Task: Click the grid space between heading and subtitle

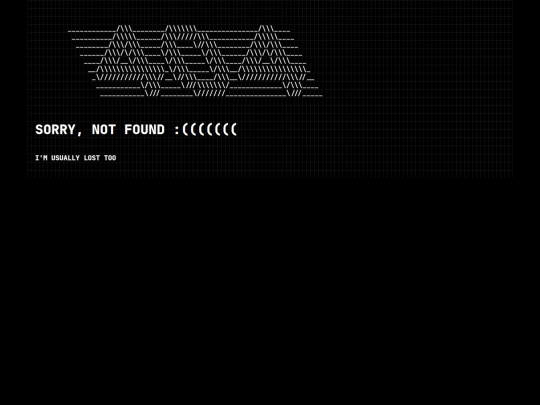Action: coord(138,145)
